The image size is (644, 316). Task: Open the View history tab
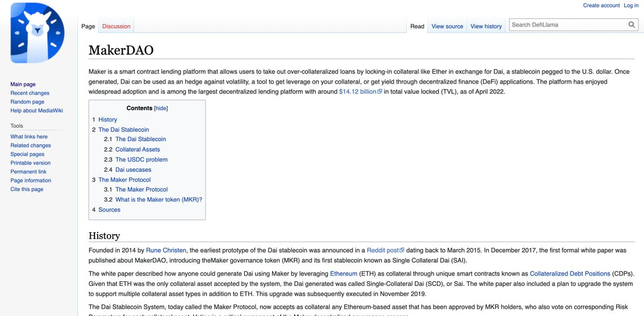pos(486,26)
